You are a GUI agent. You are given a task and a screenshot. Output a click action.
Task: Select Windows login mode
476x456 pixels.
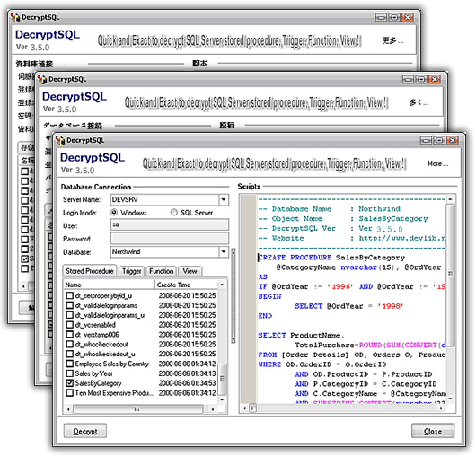tap(114, 213)
